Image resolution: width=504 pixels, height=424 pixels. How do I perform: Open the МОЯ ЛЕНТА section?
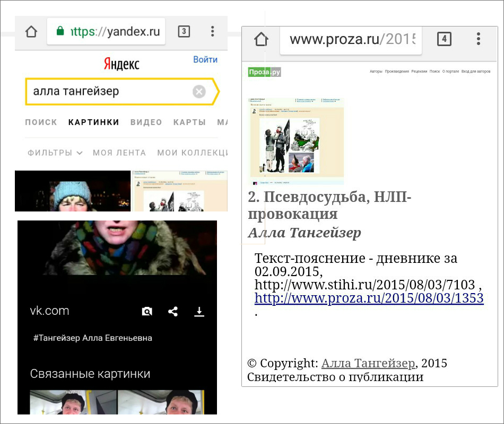(119, 153)
